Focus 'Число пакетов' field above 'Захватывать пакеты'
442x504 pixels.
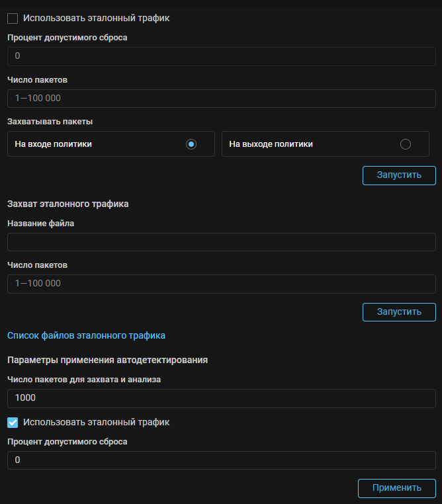[221, 99]
